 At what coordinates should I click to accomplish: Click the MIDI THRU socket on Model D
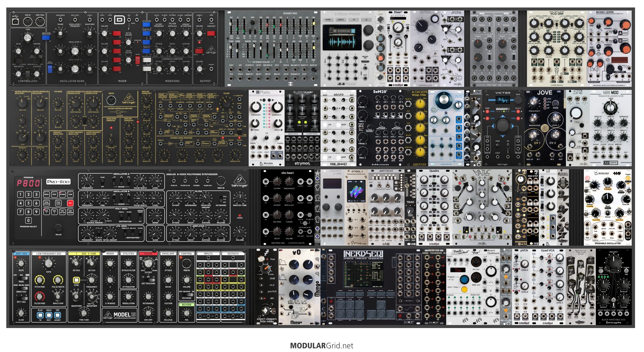coord(40,22)
